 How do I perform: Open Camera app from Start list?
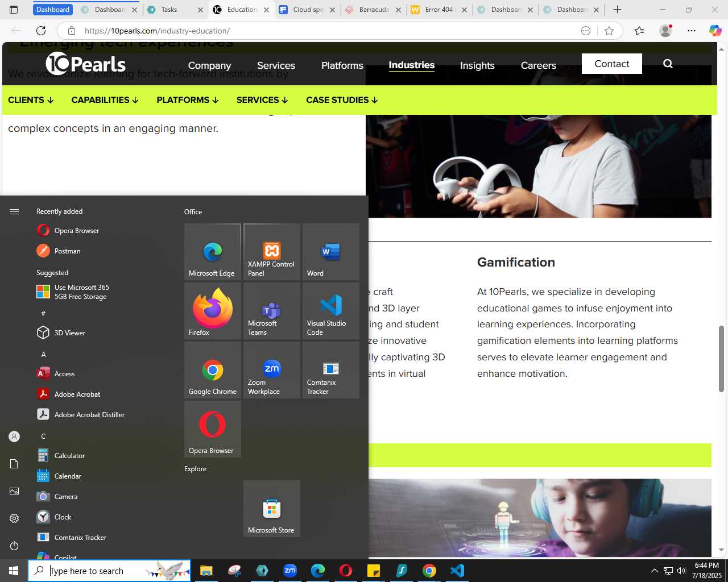click(66, 497)
